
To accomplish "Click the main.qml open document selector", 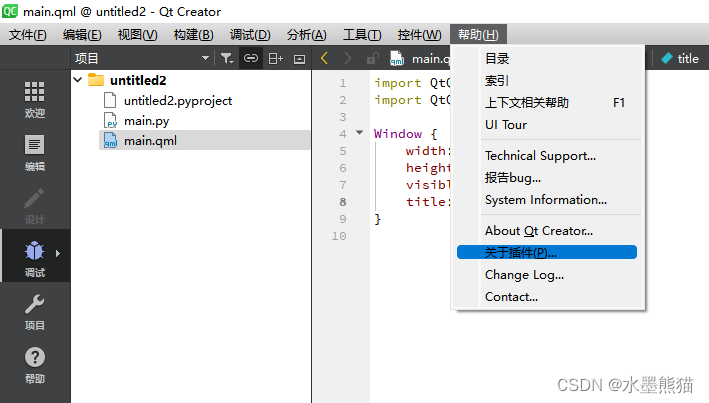I will [x=430, y=58].
